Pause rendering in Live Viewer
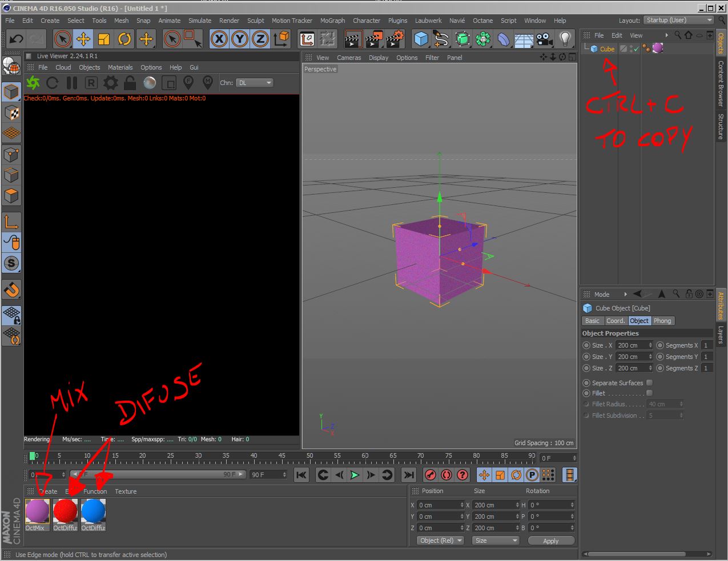This screenshot has width=728, height=561. 72,83
